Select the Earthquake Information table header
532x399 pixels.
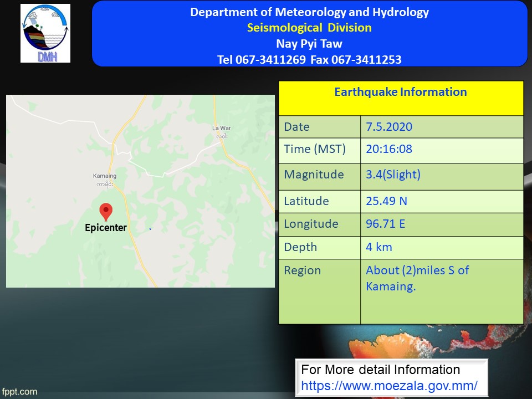coord(400,92)
